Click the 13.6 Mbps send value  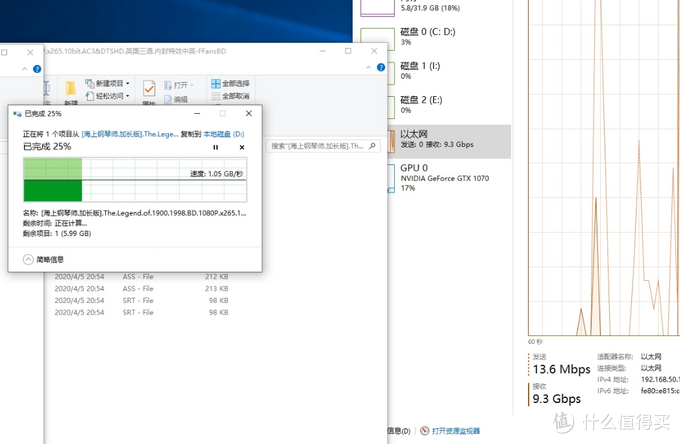click(562, 369)
